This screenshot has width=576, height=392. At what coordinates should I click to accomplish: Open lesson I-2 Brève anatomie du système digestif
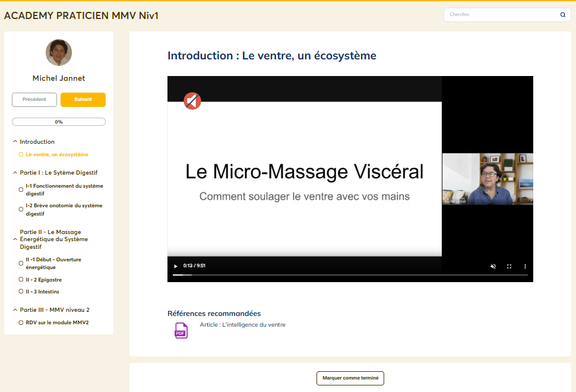click(64, 210)
